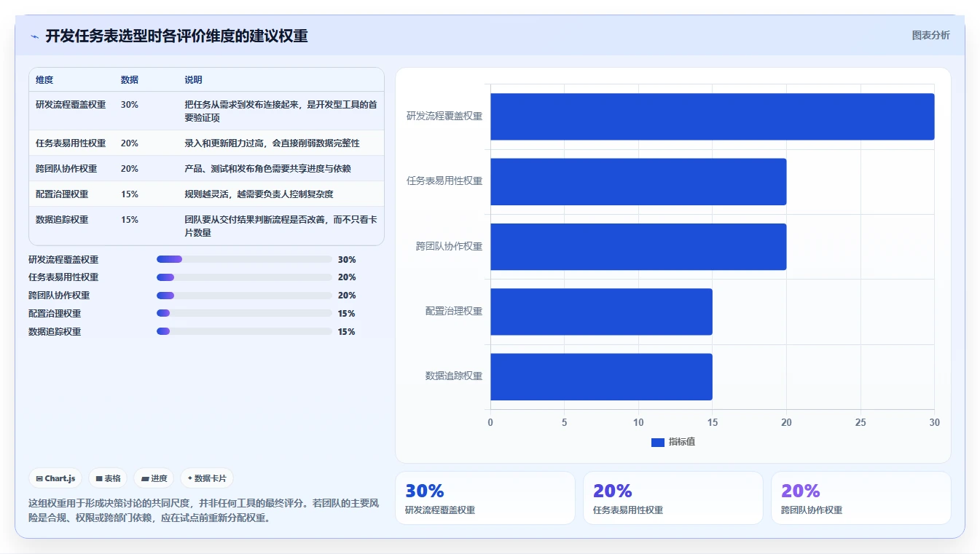Toggle the 指标值 legend color box
Viewport: 980px width, 554px height.
[657, 442]
